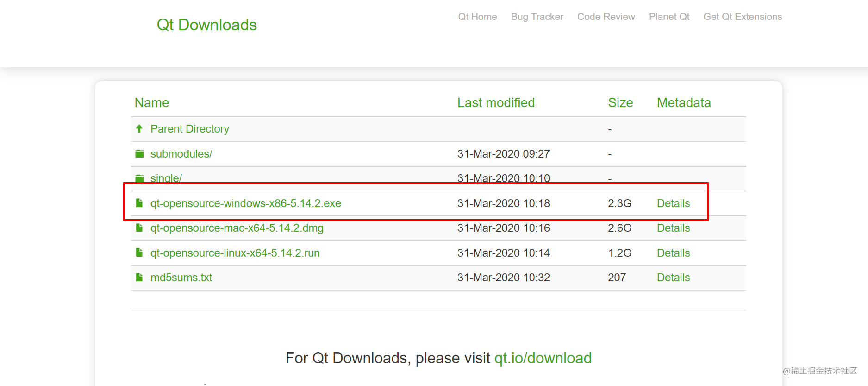Click the 31-Mar-2020 09:27 date of submodules/

504,154
